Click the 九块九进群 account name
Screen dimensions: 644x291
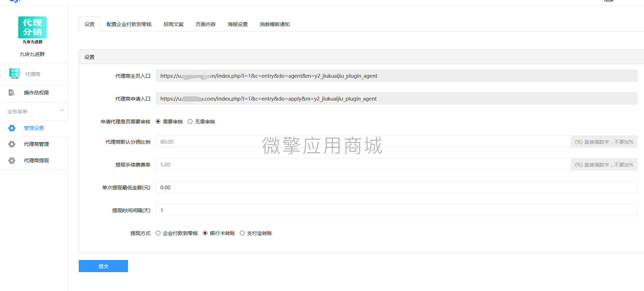point(32,54)
